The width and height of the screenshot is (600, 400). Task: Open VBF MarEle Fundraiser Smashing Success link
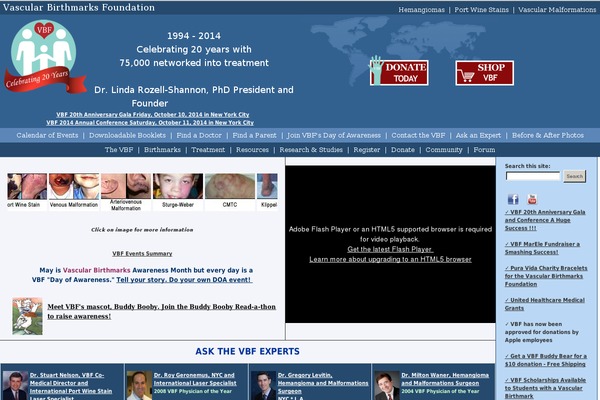pos(542,248)
